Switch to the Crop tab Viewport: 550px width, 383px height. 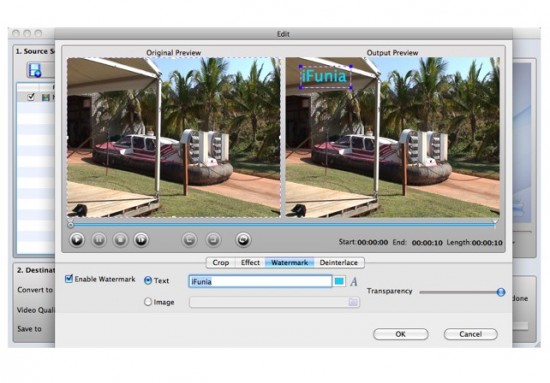[x=221, y=262]
